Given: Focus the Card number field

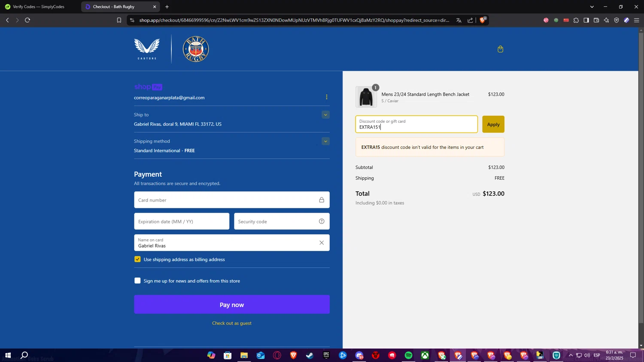Looking at the screenshot, I should [232, 200].
